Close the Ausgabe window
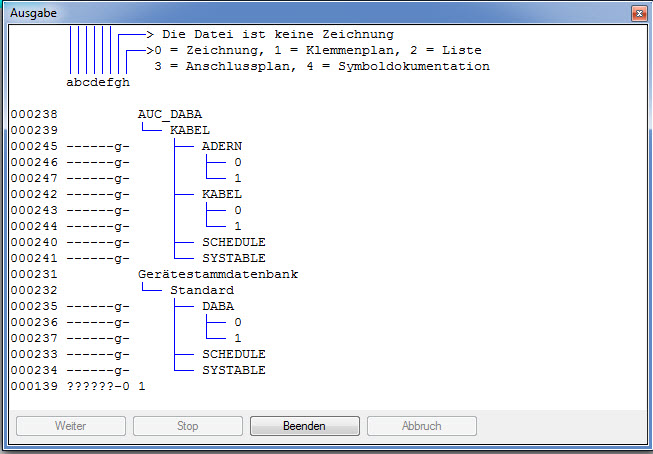The image size is (653, 454). point(639,13)
